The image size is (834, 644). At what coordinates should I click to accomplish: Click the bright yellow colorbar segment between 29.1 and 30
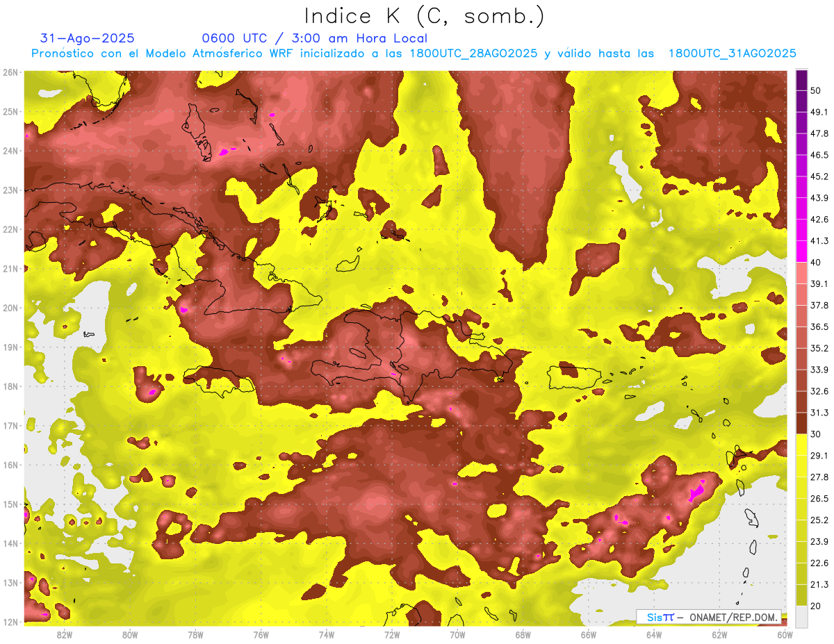coord(801,445)
